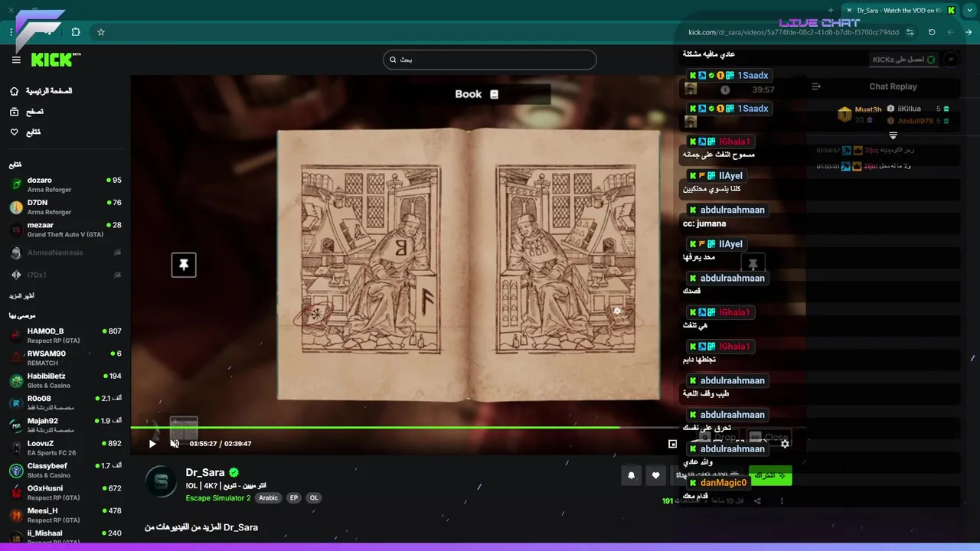Open the browser extensions puzzle icon
The image size is (980, 551).
click(x=76, y=32)
